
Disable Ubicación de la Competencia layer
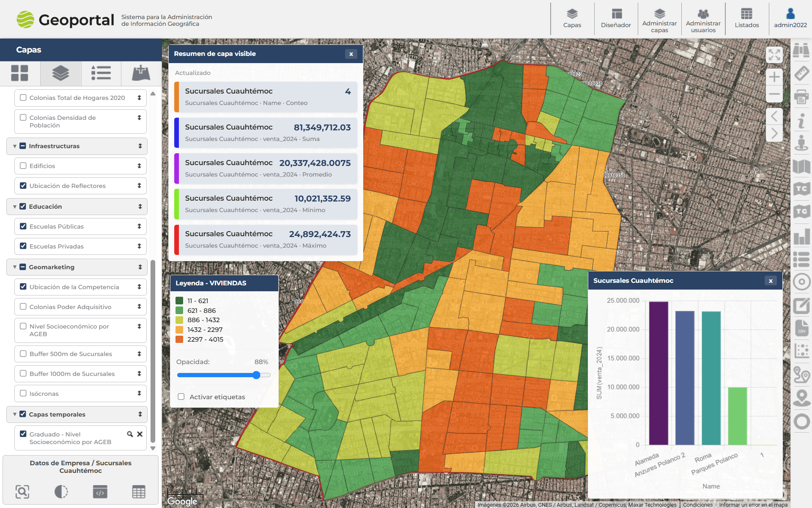(23, 287)
